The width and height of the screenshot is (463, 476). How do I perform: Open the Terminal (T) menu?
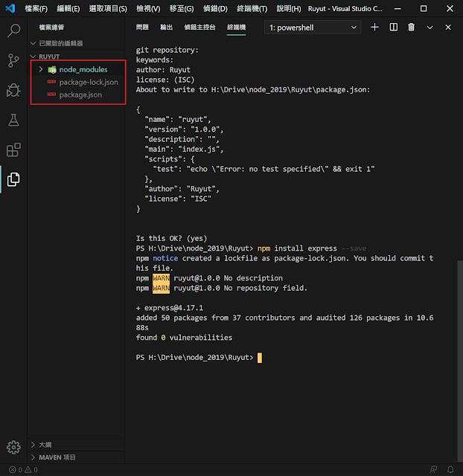(x=252, y=8)
